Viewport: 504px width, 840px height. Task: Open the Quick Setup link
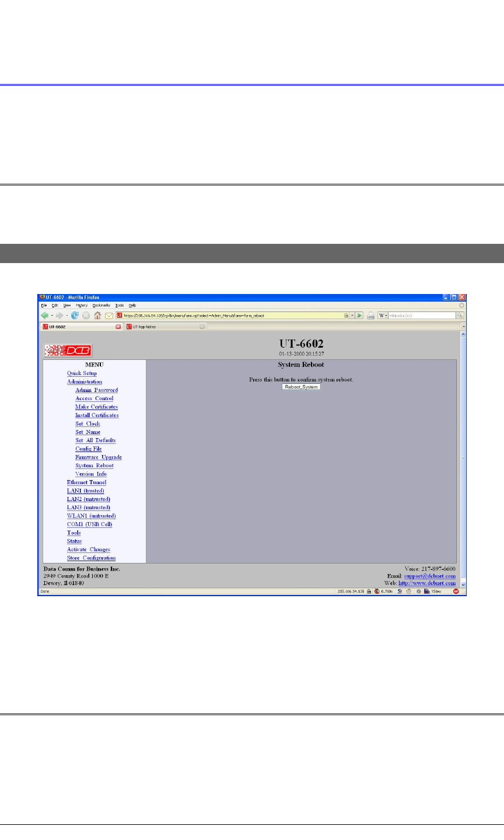[x=82, y=373]
